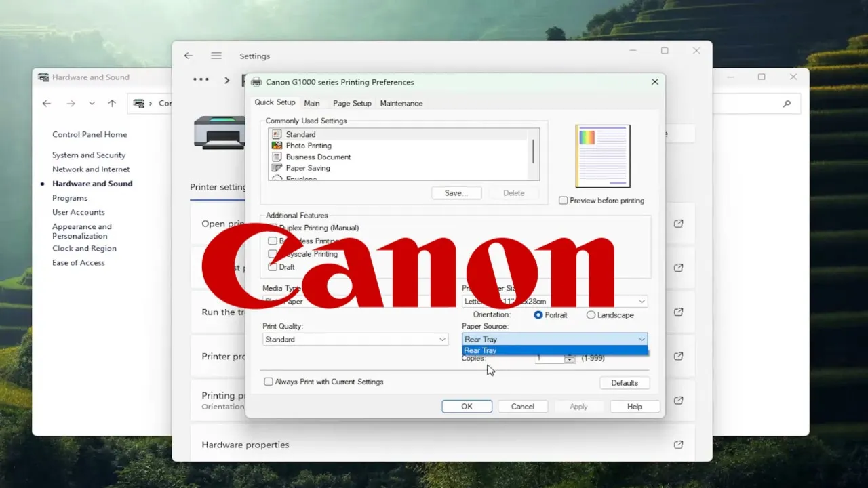Toggle Always Print with Current Settings
868x488 pixels.
click(269, 382)
